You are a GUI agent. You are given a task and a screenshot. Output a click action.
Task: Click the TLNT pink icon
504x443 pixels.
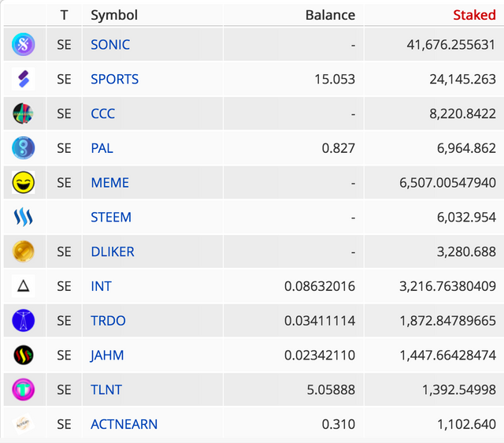click(x=23, y=389)
